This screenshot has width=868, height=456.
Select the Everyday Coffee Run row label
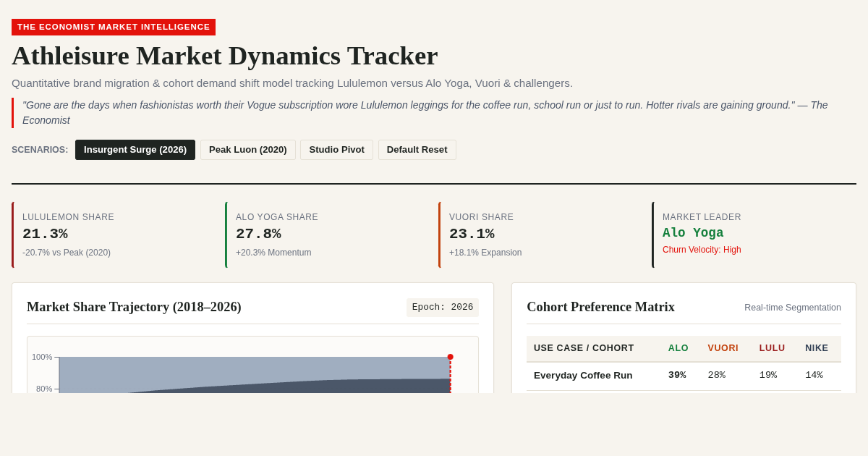pyautogui.click(x=583, y=375)
